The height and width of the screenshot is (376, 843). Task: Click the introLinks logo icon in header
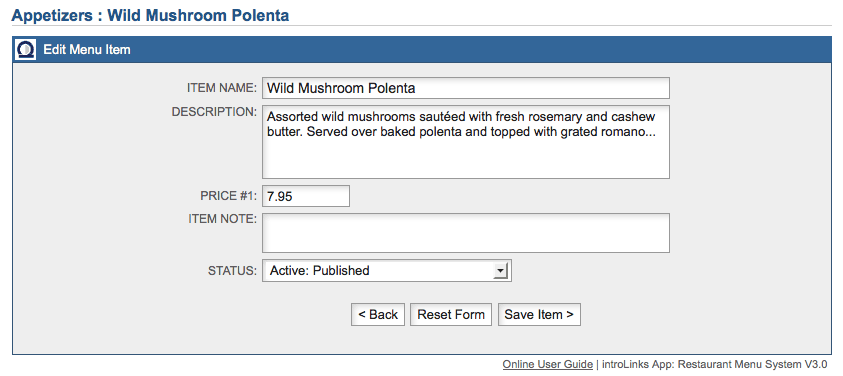[x=24, y=49]
